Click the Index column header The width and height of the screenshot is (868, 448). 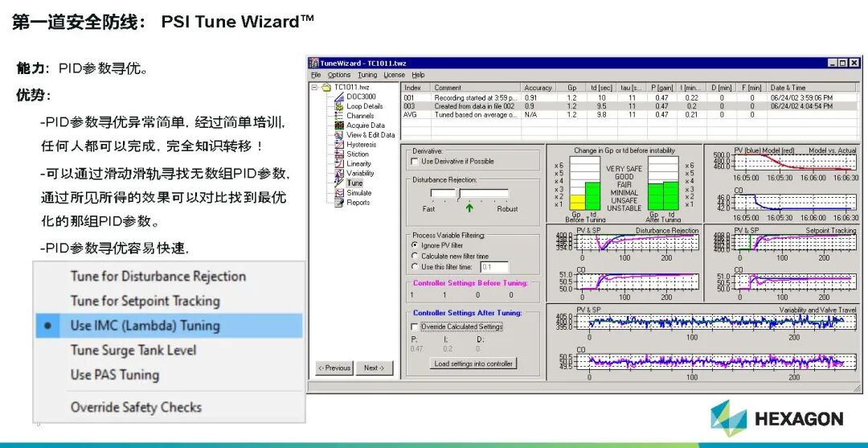pos(416,88)
